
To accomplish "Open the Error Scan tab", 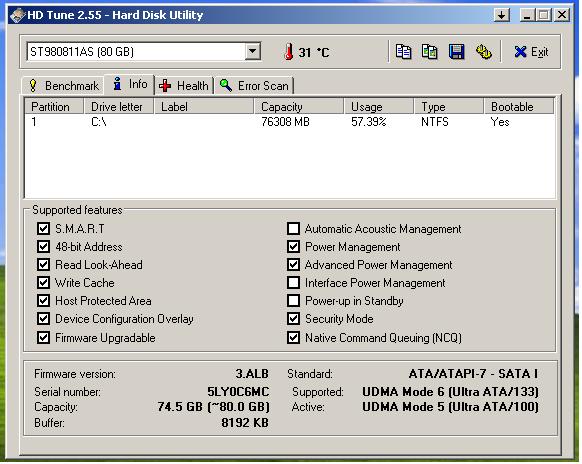I will click(x=254, y=86).
